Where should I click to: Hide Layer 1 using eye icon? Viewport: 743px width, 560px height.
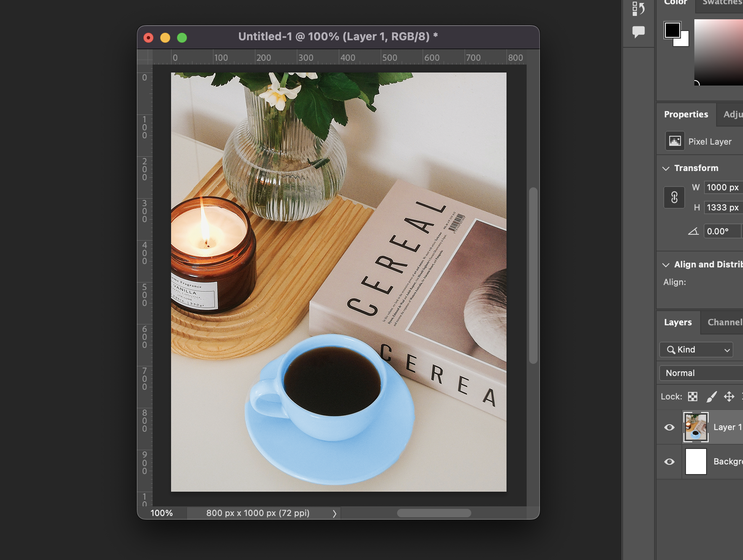pos(670,428)
